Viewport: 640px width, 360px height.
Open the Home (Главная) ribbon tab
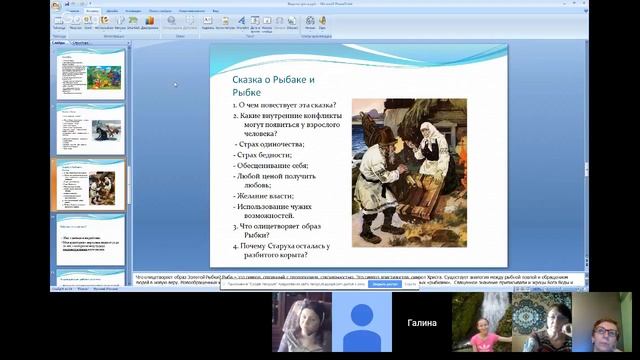pyautogui.click(x=74, y=11)
